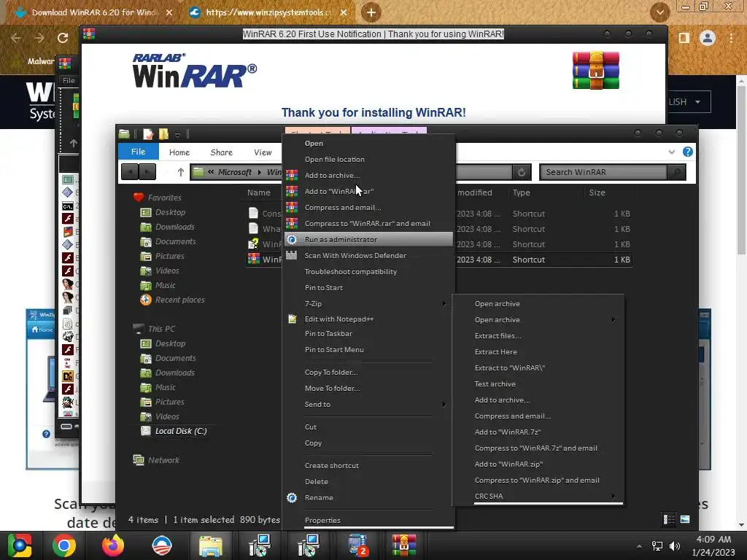Switch to the Explorer Home ribbon tab

179,152
